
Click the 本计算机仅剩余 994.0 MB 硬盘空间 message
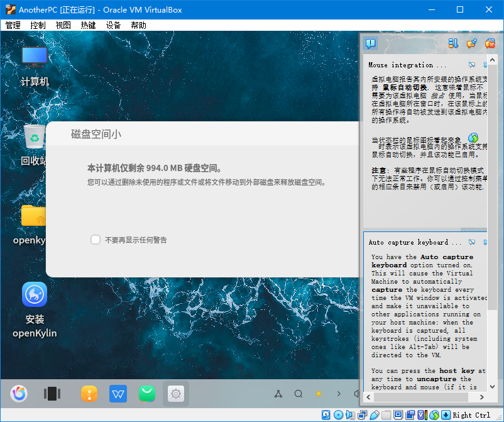pyautogui.click(x=155, y=168)
